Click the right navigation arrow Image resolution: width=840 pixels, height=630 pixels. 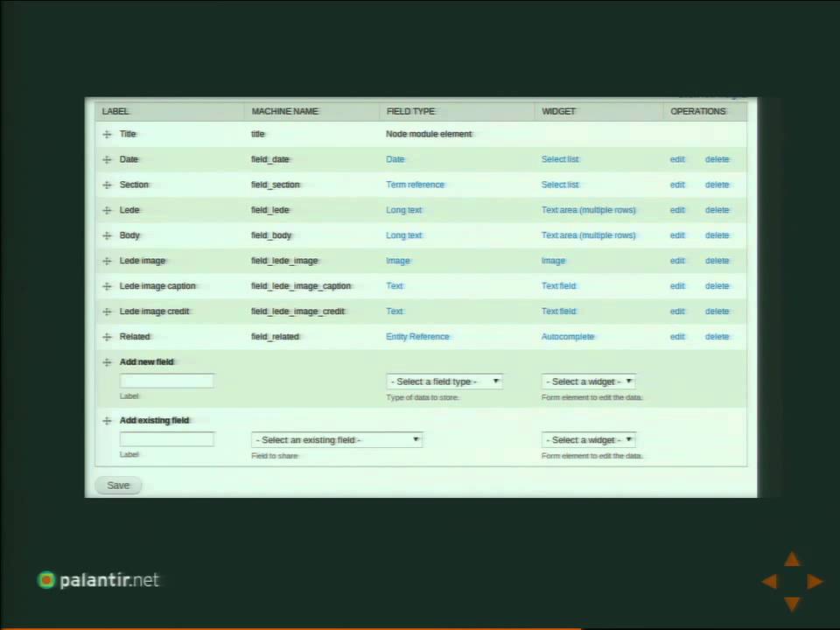[815, 581]
